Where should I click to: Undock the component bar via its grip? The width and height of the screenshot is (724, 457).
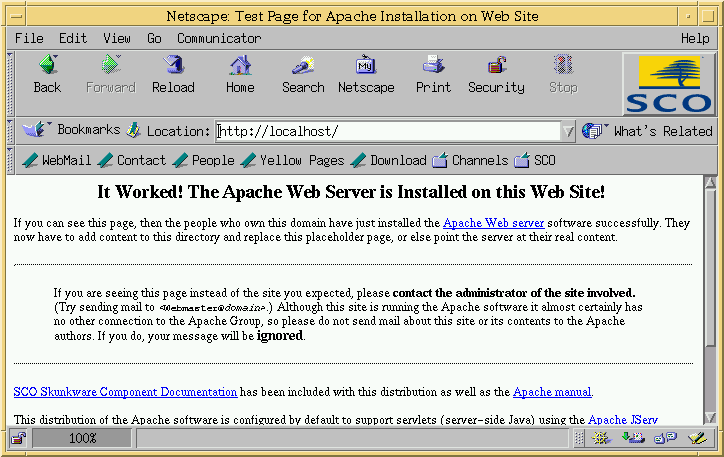coord(579,438)
